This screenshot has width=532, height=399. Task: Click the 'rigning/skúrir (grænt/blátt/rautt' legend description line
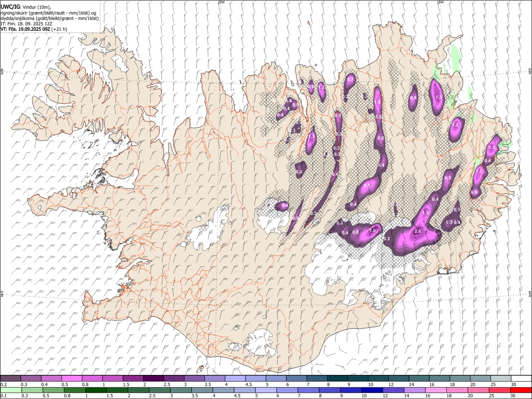coord(48,13)
